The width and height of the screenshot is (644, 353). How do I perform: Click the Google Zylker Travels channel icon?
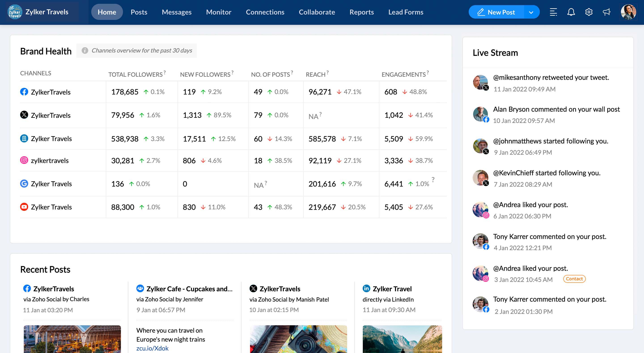coord(24,184)
